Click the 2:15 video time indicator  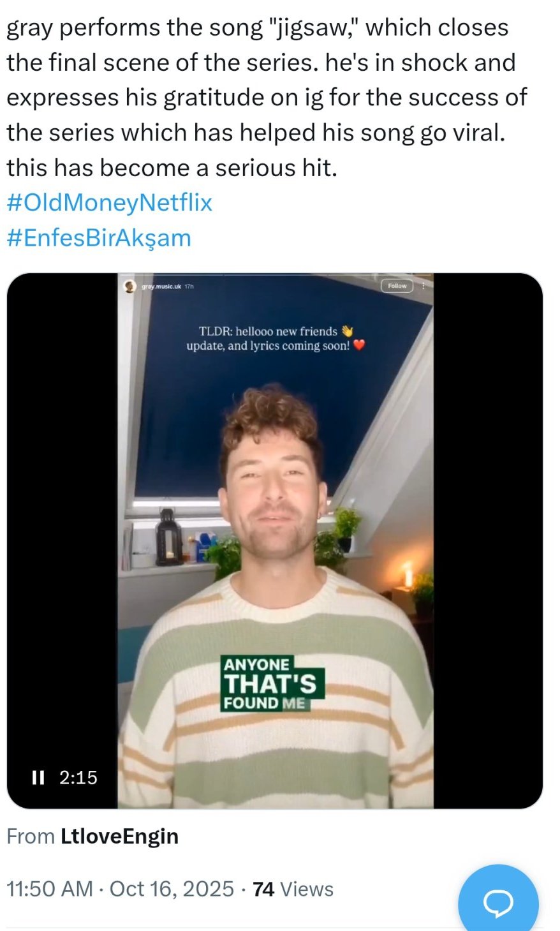(x=78, y=777)
